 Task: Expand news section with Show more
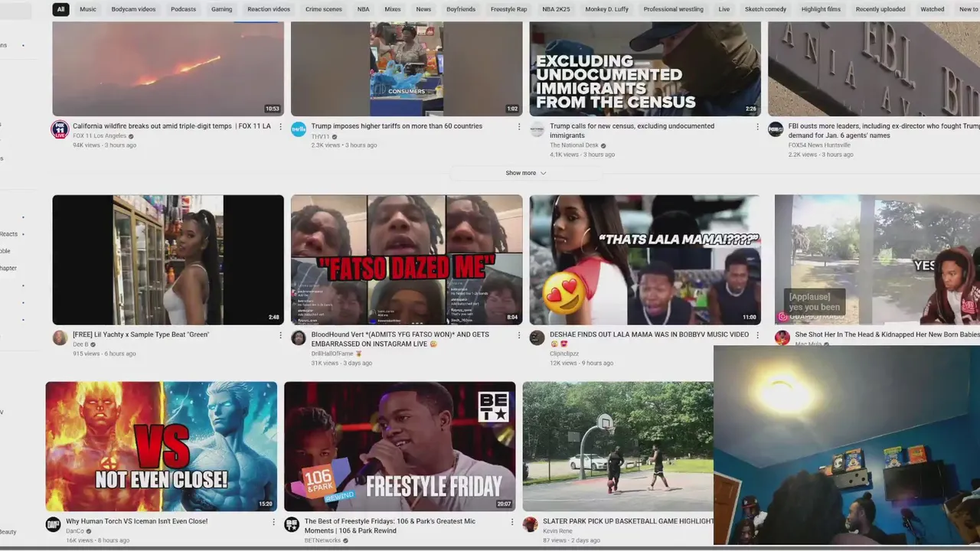click(526, 173)
